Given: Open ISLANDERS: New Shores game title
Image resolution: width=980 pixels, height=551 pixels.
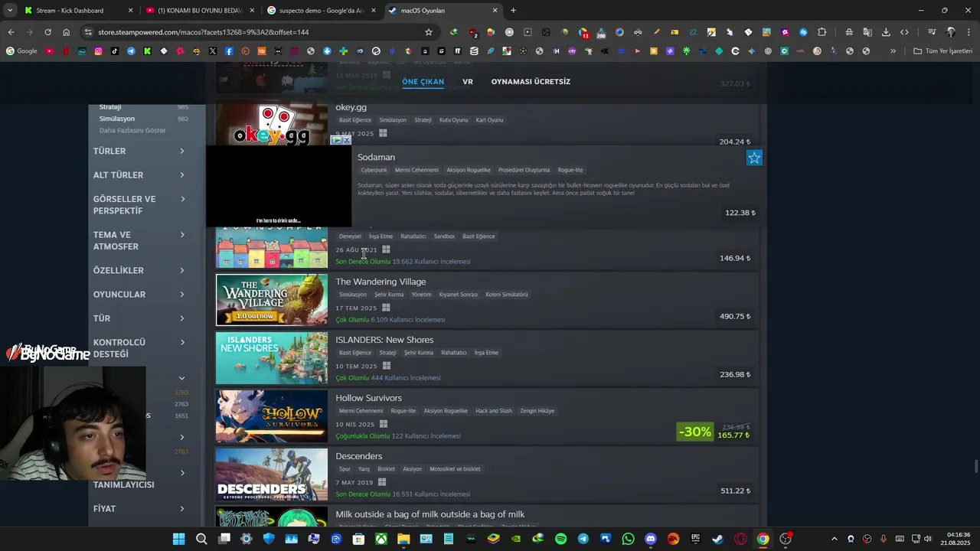Looking at the screenshot, I should 384,340.
